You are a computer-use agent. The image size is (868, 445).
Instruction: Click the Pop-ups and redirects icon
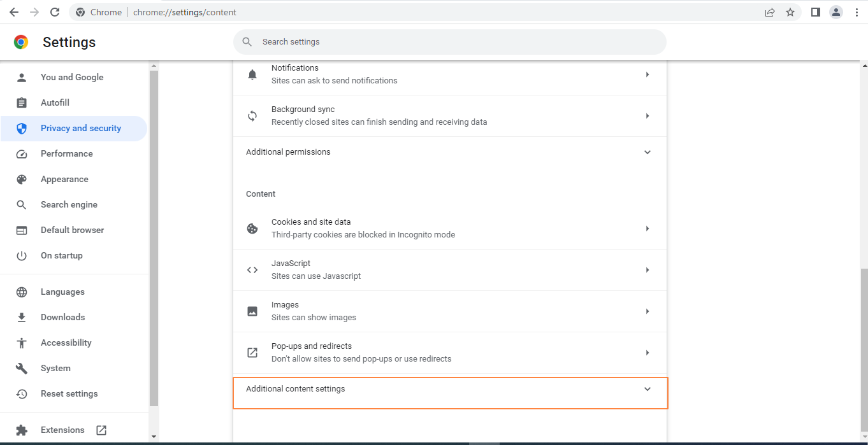click(x=252, y=352)
